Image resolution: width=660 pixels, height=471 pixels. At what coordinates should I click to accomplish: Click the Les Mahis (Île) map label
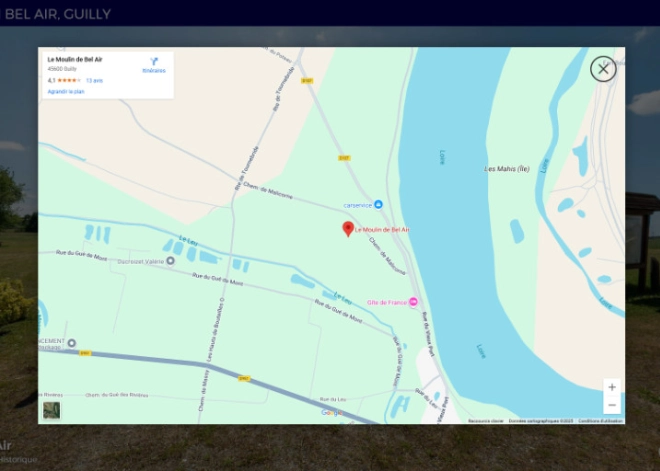[507, 169]
